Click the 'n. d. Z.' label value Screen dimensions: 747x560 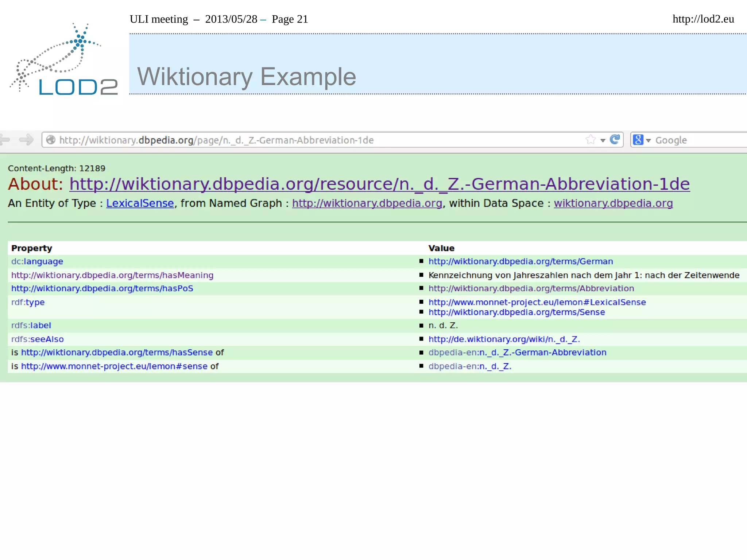443,325
